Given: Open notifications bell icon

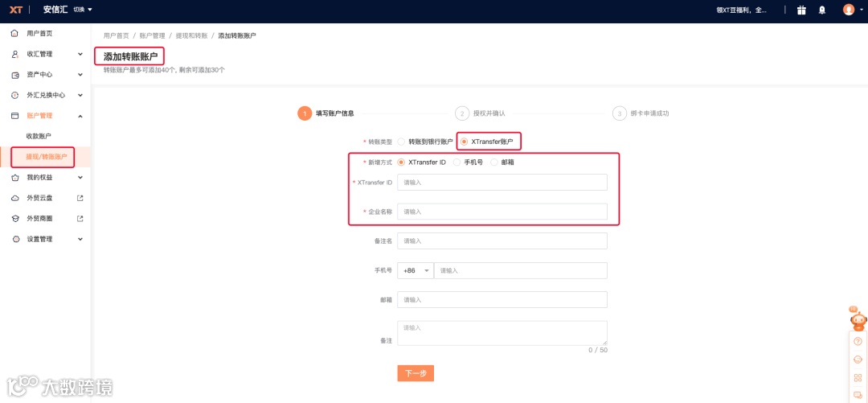Looking at the screenshot, I should [822, 10].
